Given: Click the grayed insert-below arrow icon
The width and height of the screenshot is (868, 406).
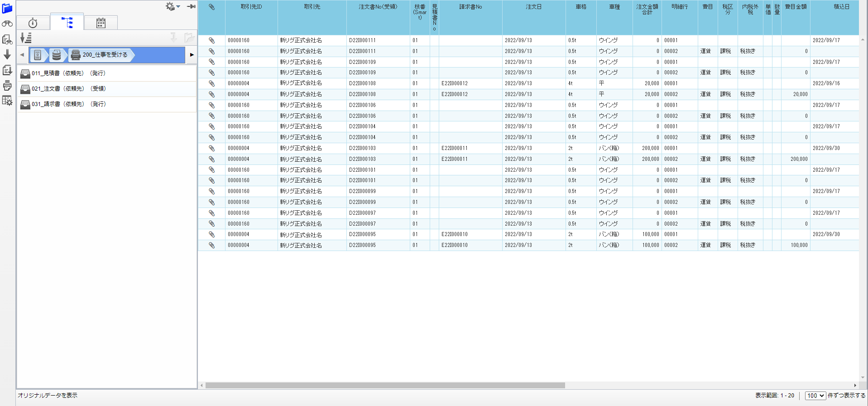Looking at the screenshot, I should pyautogui.click(x=173, y=38).
